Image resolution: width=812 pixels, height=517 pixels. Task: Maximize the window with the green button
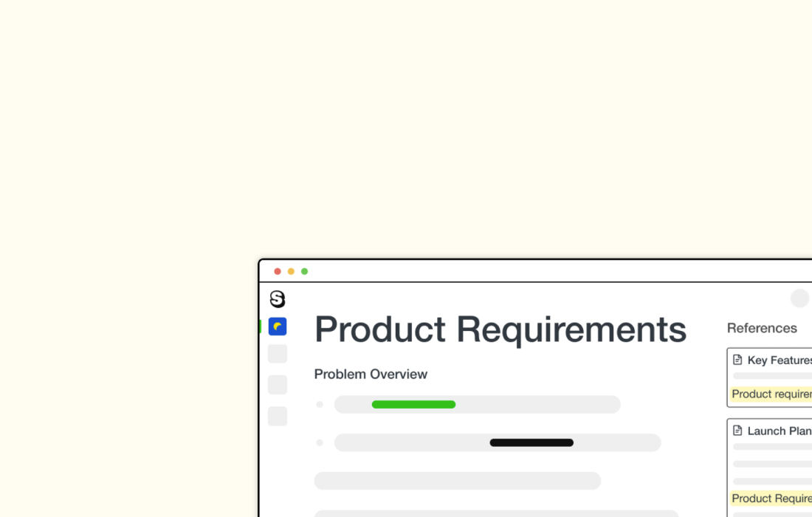click(x=304, y=272)
